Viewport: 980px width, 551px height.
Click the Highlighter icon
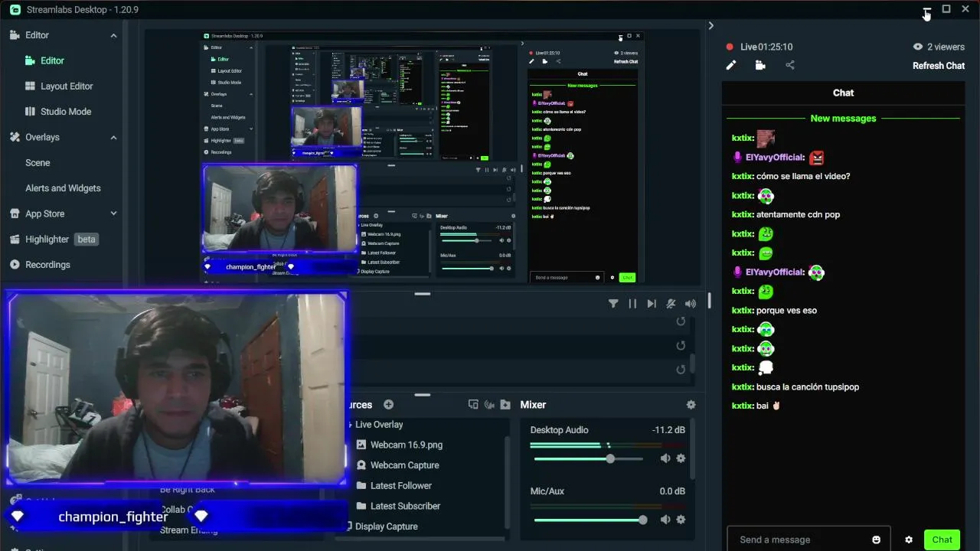point(15,240)
